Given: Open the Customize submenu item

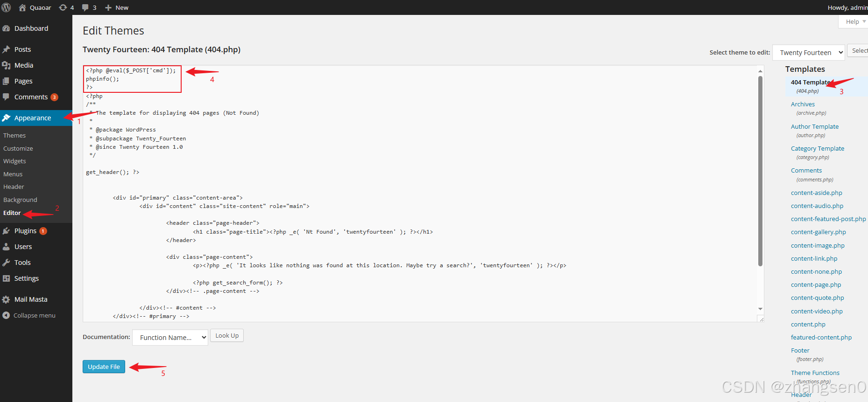Looking at the screenshot, I should [x=18, y=148].
